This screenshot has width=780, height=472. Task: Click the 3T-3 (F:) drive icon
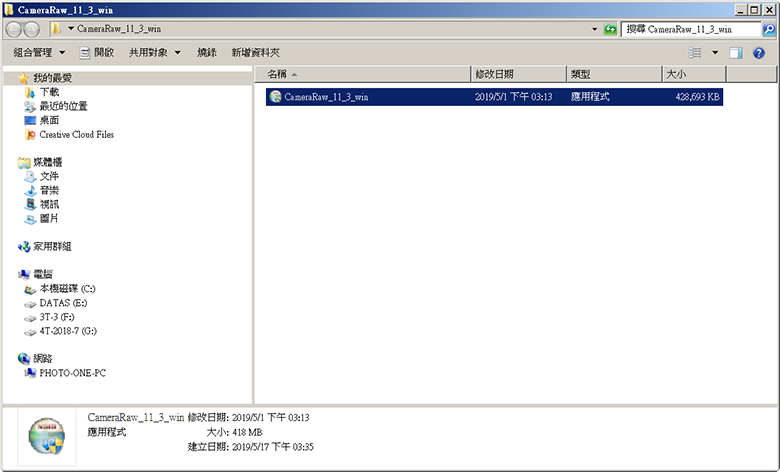point(30,317)
